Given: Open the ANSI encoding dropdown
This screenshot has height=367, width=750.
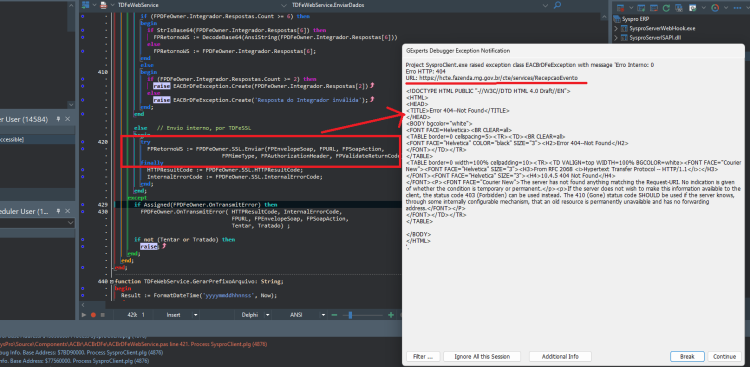Looking at the screenshot, I should click(x=324, y=315).
